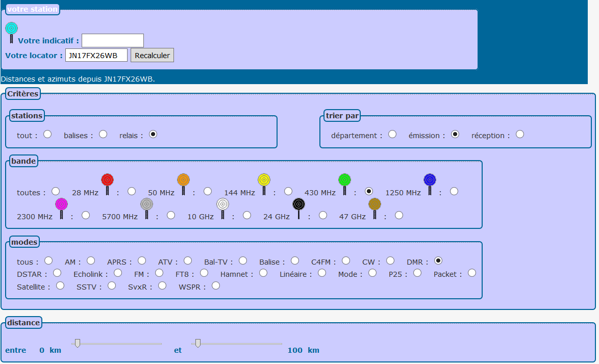Click the Votre locator input field

(x=96, y=55)
